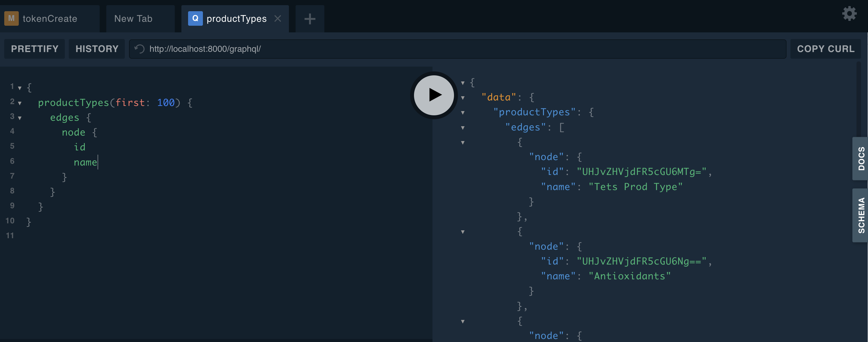The width and height of the screenshot is (868, 342).
Task: Collapse the root brace in the response
Action: pyautogui.click(x=463, y=83)
